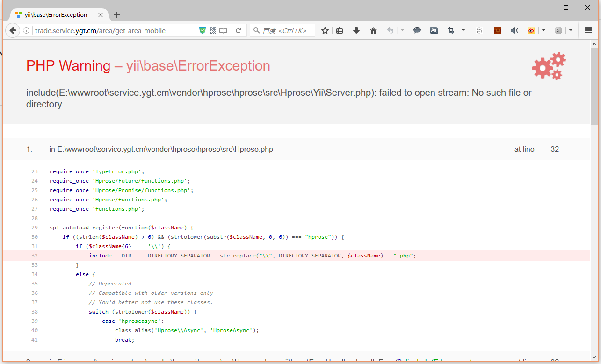Focus the Baidu search input field

(x=285, y=30)
